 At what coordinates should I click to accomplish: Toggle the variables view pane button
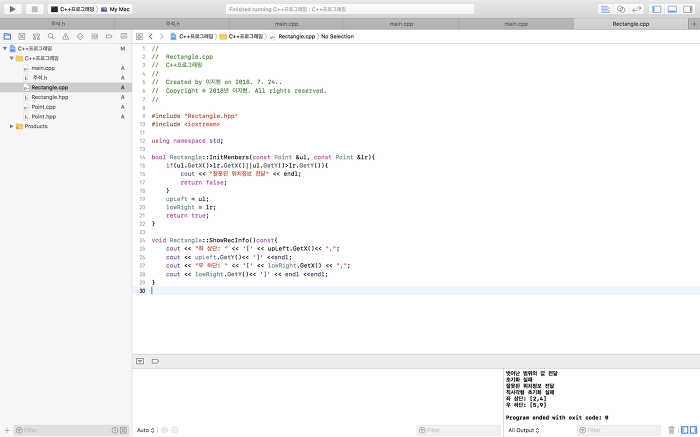685,430
